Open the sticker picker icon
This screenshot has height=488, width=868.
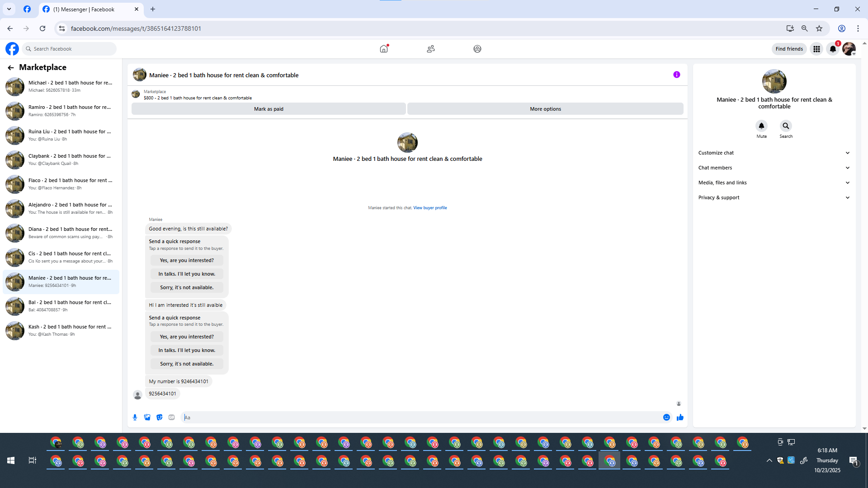159,418
